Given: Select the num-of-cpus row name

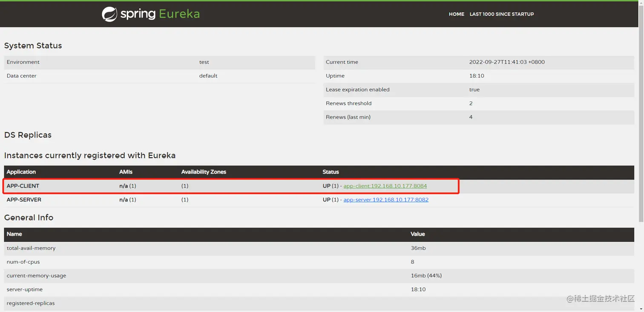Looking at the screenshot, I should 23,262.
